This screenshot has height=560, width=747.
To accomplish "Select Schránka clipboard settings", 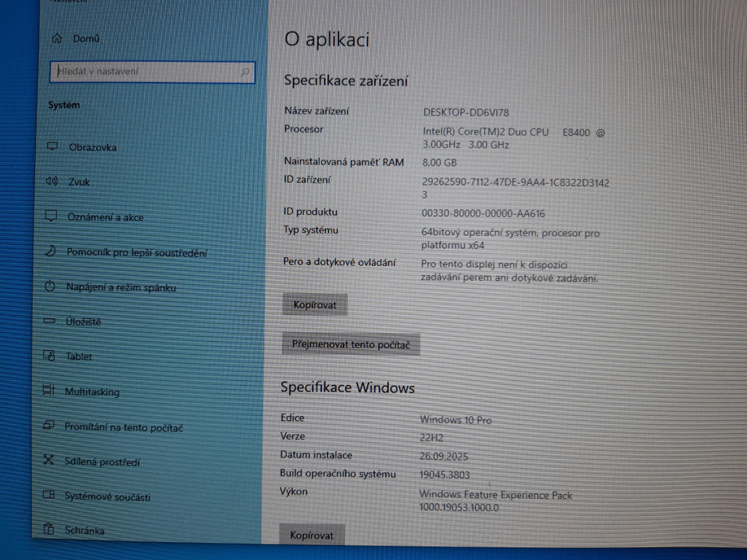I will (x=84, y=530).
